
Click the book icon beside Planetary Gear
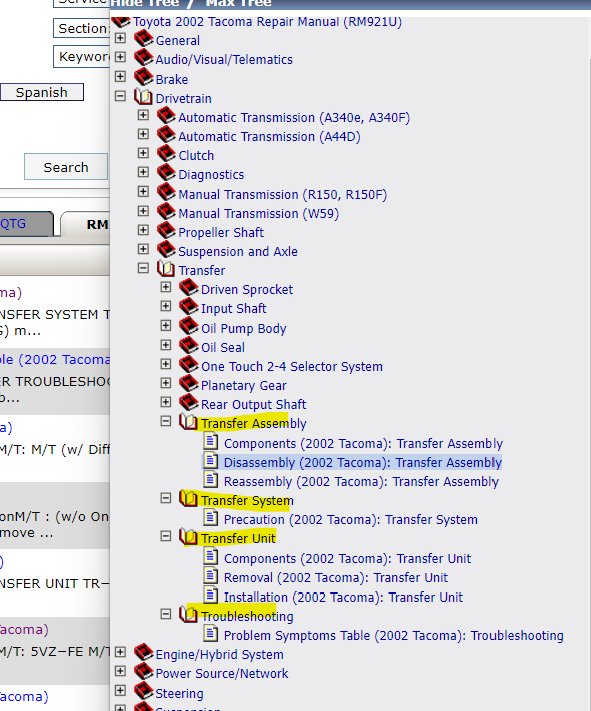point(189,384)
